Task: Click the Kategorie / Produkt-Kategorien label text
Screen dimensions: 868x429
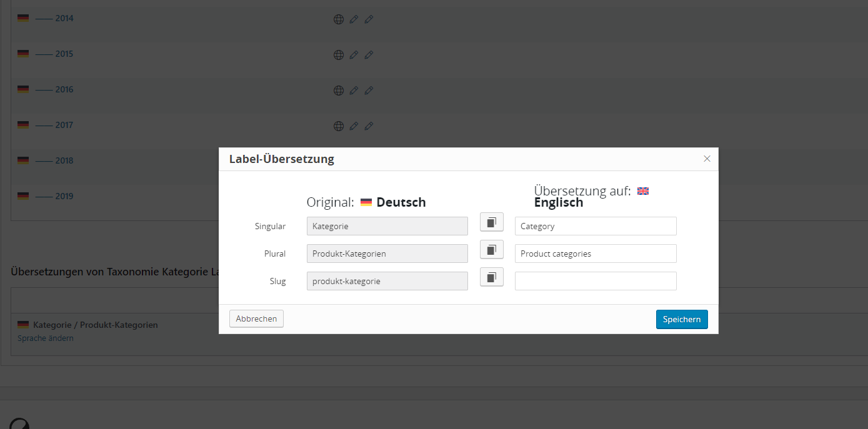Action: (96, 325)
